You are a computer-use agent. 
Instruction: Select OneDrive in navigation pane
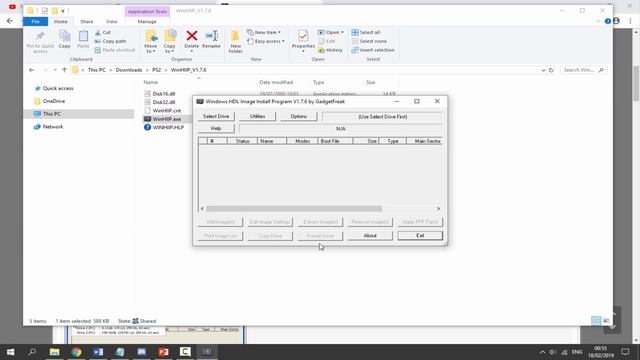53,101
